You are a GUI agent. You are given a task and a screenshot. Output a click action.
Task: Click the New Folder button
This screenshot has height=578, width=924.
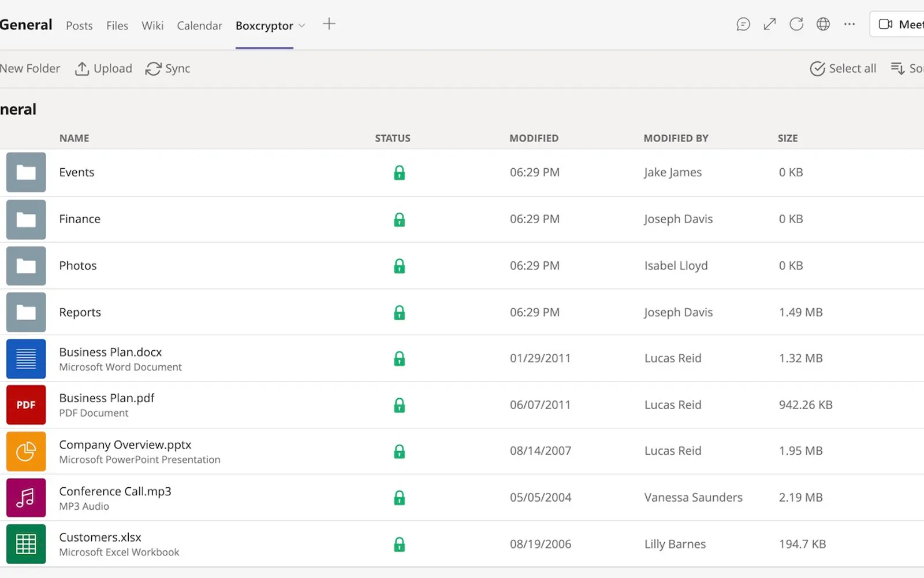[29, 68]
